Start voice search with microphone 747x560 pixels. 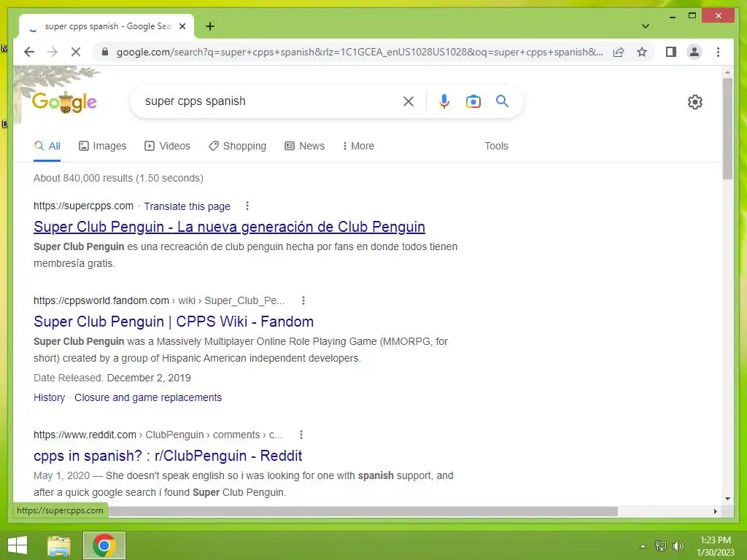(444, 101)
